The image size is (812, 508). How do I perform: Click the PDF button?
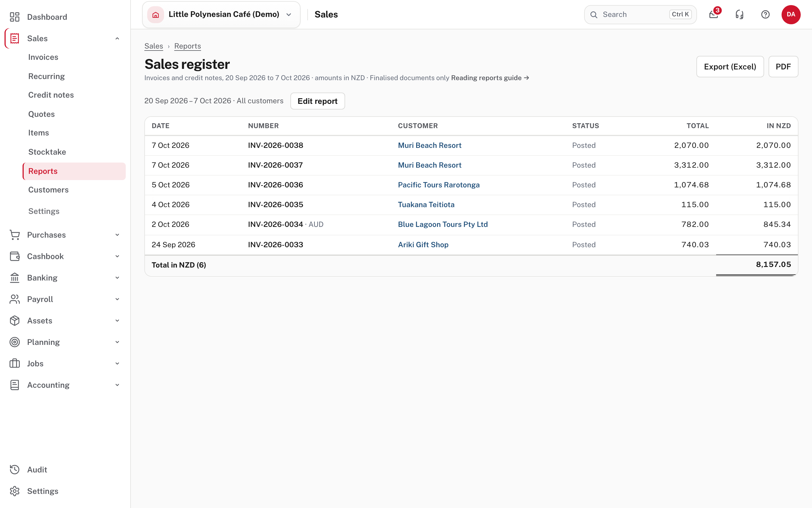783,67
